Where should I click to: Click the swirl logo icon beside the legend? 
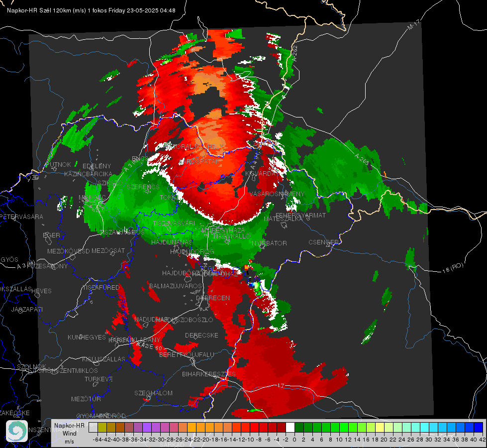(x=17, y=431)
